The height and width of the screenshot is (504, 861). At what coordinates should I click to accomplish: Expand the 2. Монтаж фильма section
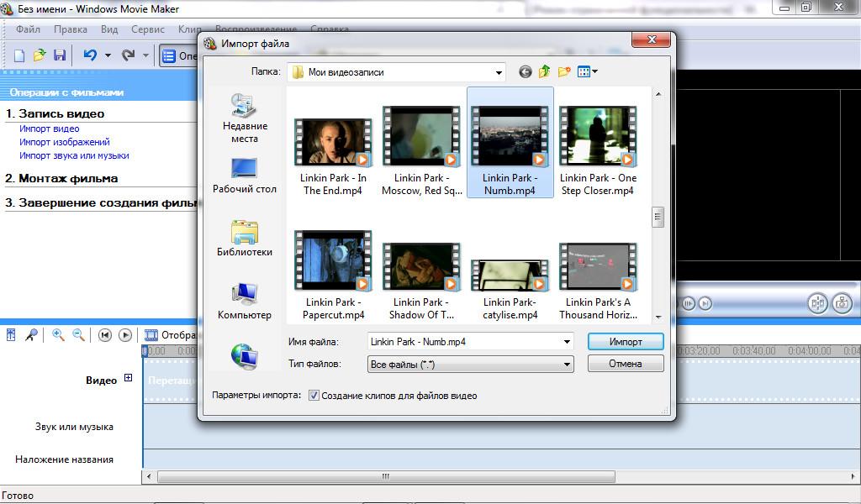(x=61, y=179)
